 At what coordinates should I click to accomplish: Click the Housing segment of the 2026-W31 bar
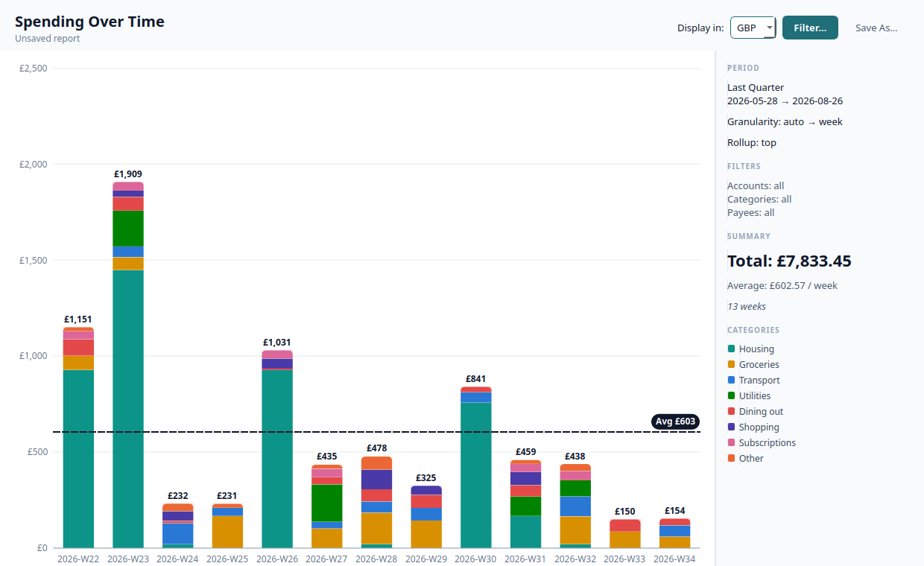click(526, 532)
